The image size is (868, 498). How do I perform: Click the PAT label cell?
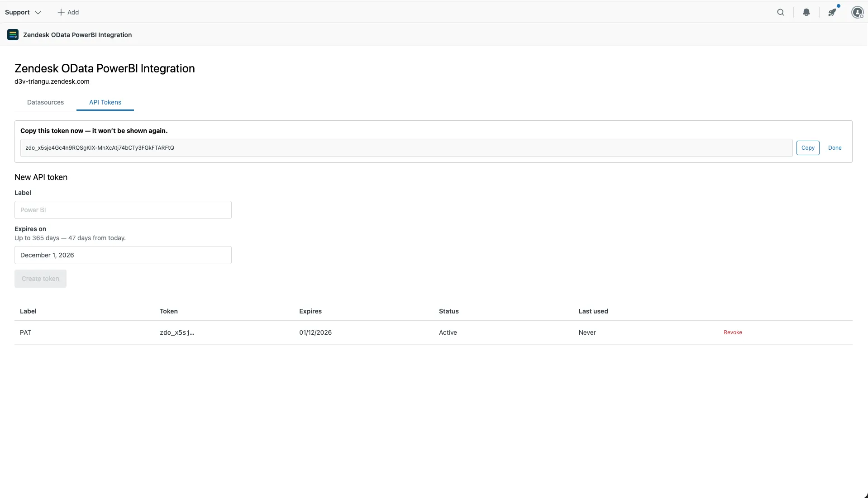[x=25, y=332]
